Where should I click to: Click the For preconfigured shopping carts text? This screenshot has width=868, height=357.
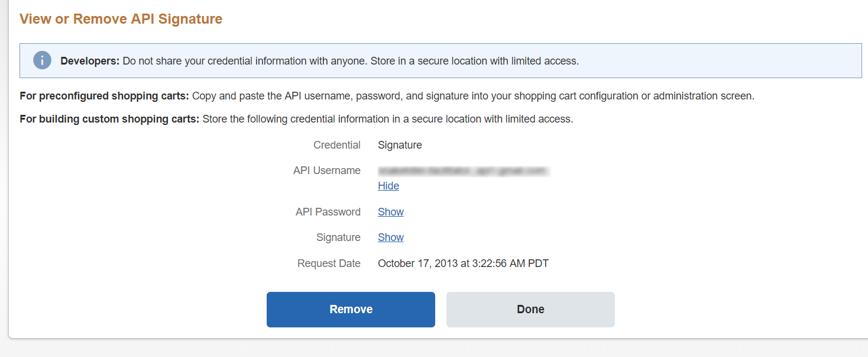[x=104, y=96]
